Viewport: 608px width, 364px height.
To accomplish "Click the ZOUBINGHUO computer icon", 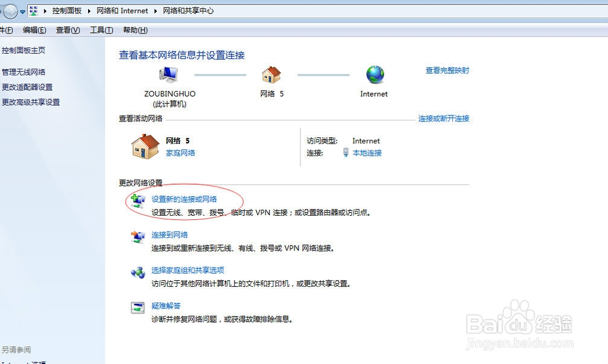I will coord(168,74).
